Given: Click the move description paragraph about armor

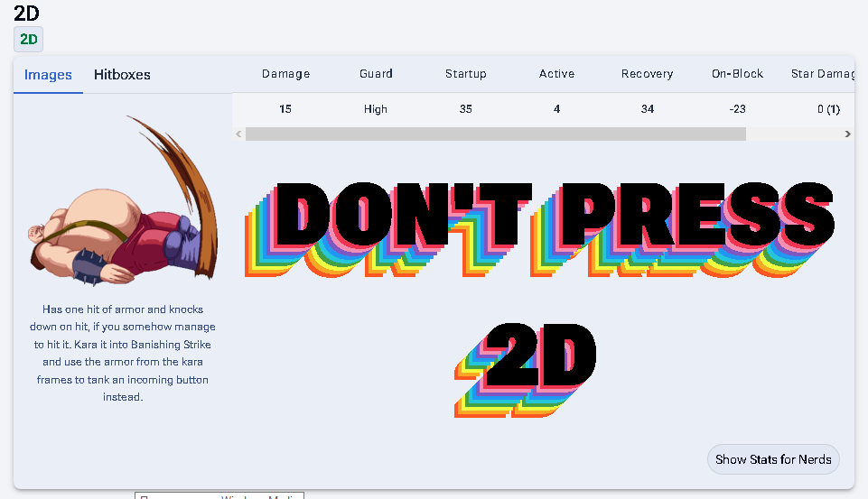Looking at the screenshot, I should [122, 353].
